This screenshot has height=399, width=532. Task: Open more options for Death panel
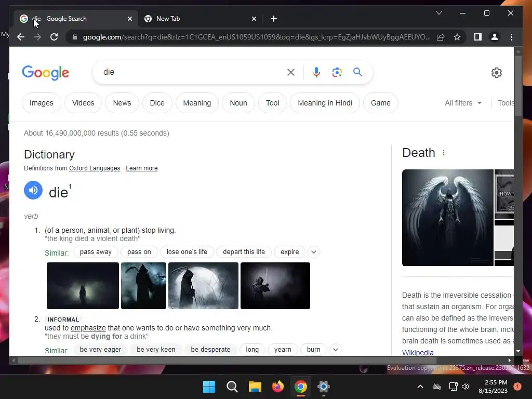[444, 153]
